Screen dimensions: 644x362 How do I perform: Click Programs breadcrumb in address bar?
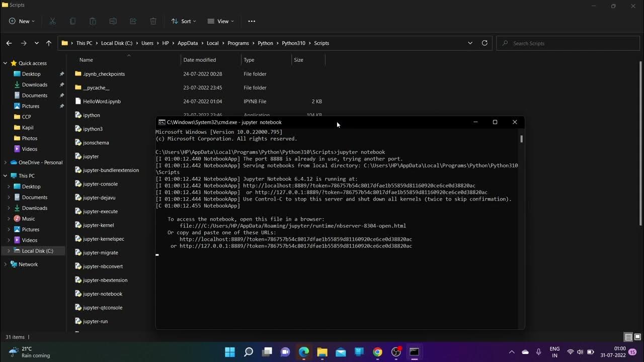point(238,43)
